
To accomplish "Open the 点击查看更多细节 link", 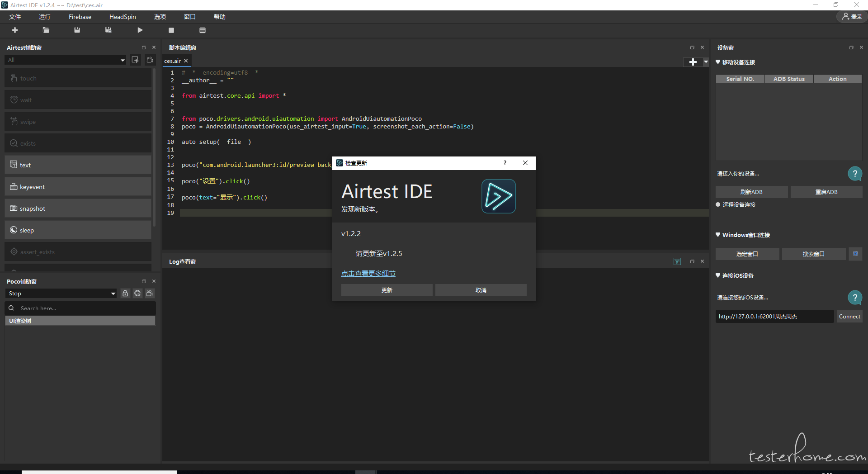I will [368, 274].
